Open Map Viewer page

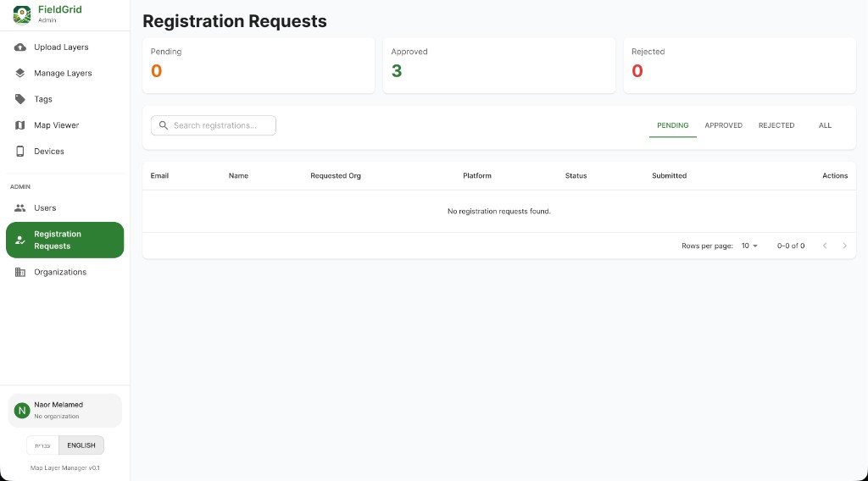pos(64,125)
